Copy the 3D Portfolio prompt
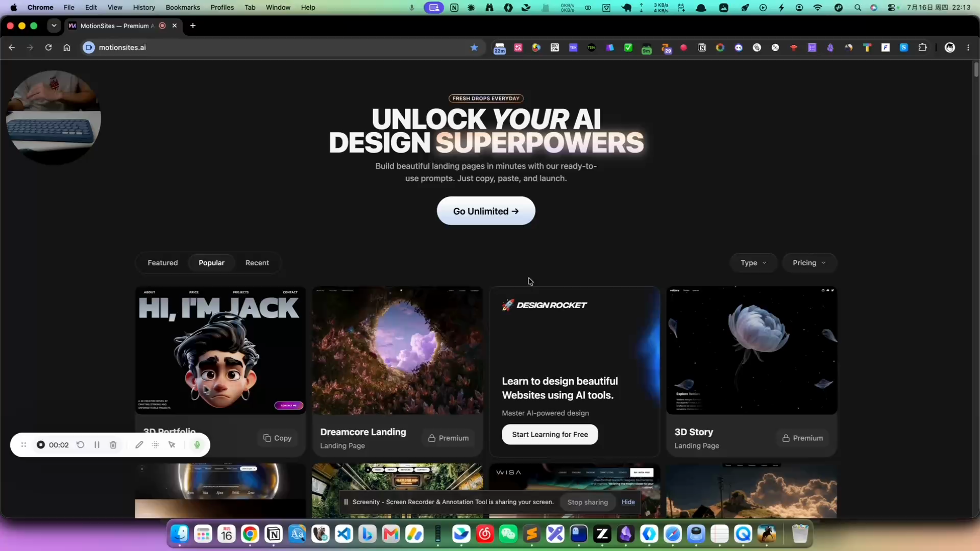 [x=277, y=438]
